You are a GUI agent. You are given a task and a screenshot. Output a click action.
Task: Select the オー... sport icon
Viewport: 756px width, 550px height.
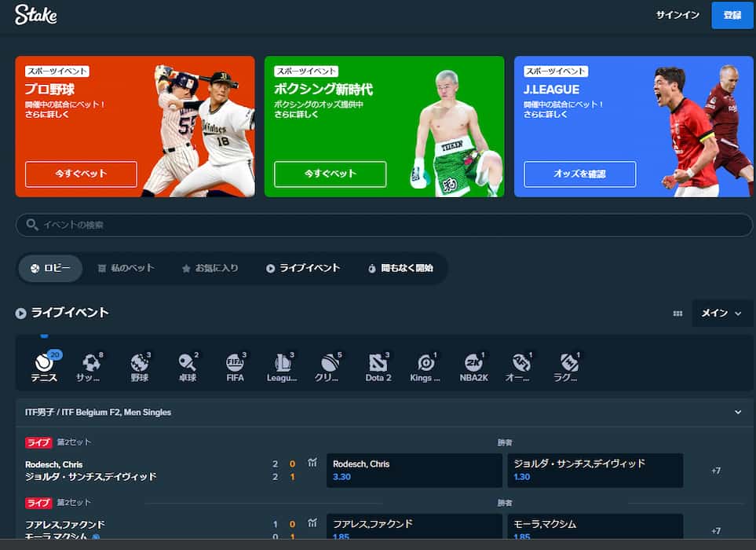[x=519, y=367]
